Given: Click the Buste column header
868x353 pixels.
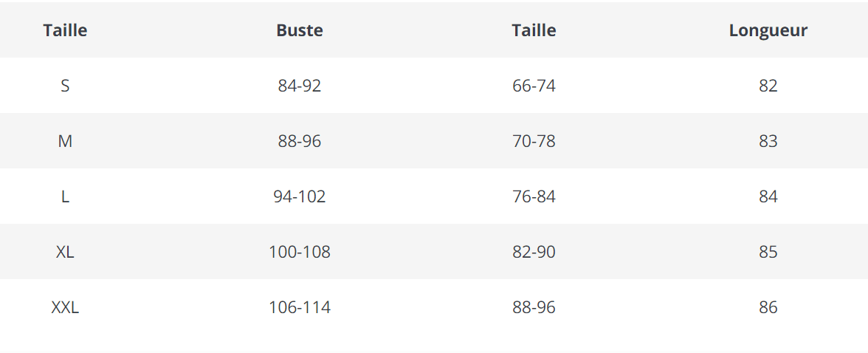Looking at the screenshot, I should point(300,30).
